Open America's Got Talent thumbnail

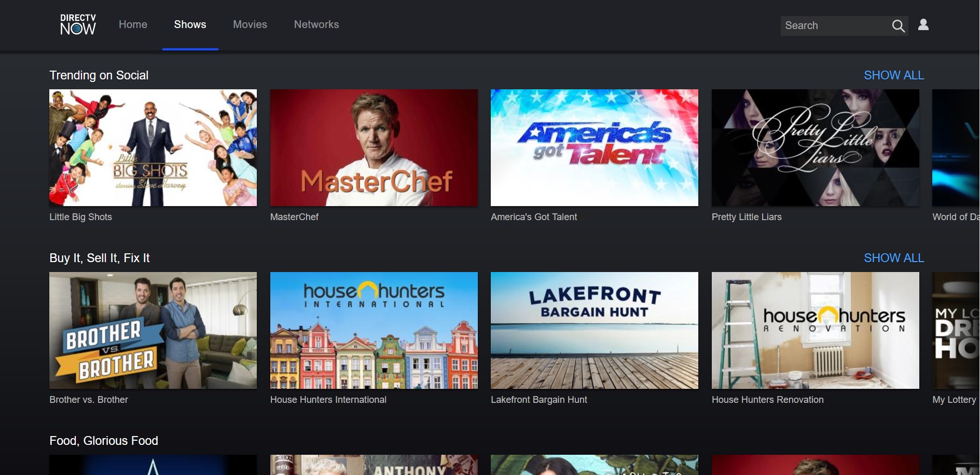pyautogui.click(x=594, y=147)
